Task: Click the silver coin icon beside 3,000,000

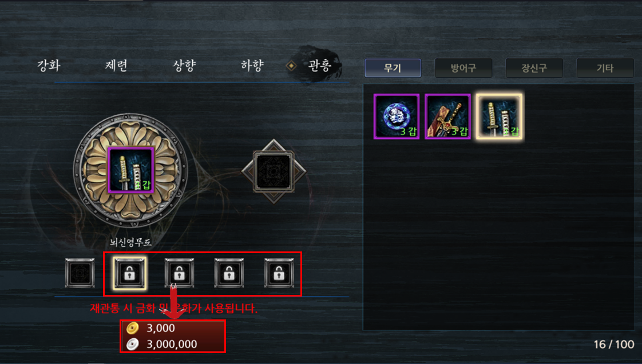Action: (133, 345)
